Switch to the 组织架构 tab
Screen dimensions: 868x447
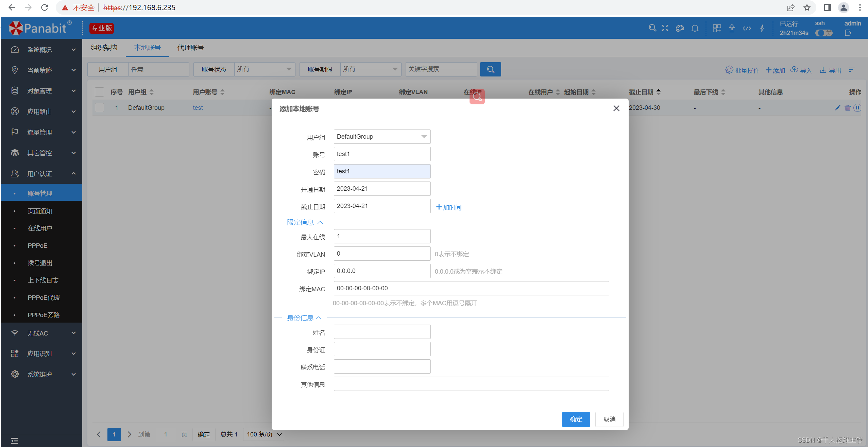pos(104,48)
